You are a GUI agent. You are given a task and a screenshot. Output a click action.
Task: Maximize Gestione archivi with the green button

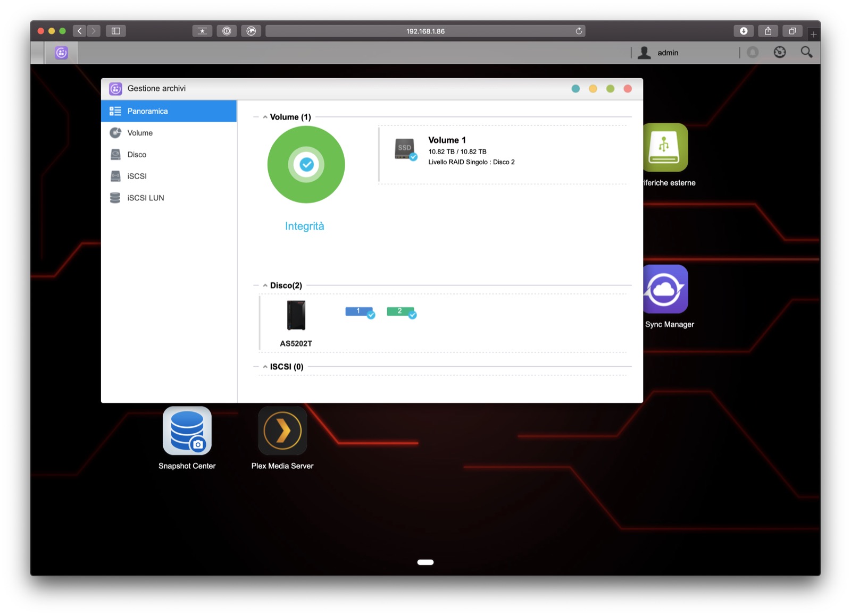click(x=610, y=89)
